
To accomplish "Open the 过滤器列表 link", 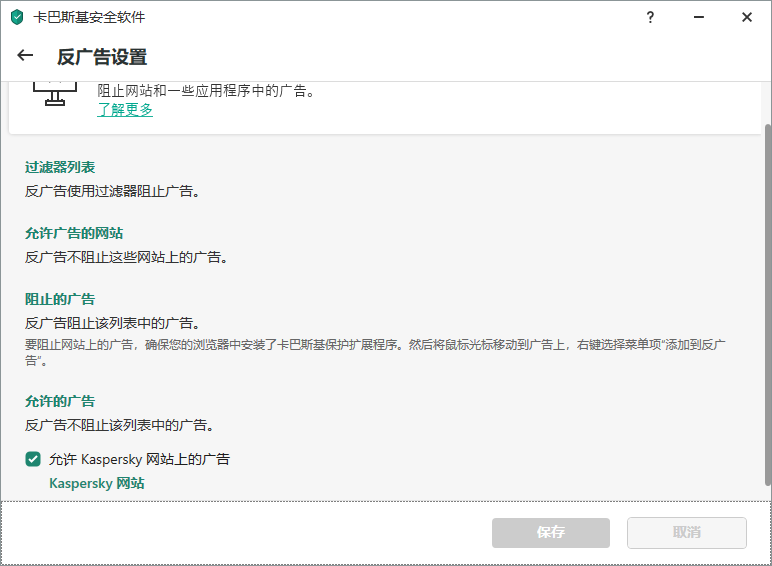I will pyautogui.click(x=60, y=167).
